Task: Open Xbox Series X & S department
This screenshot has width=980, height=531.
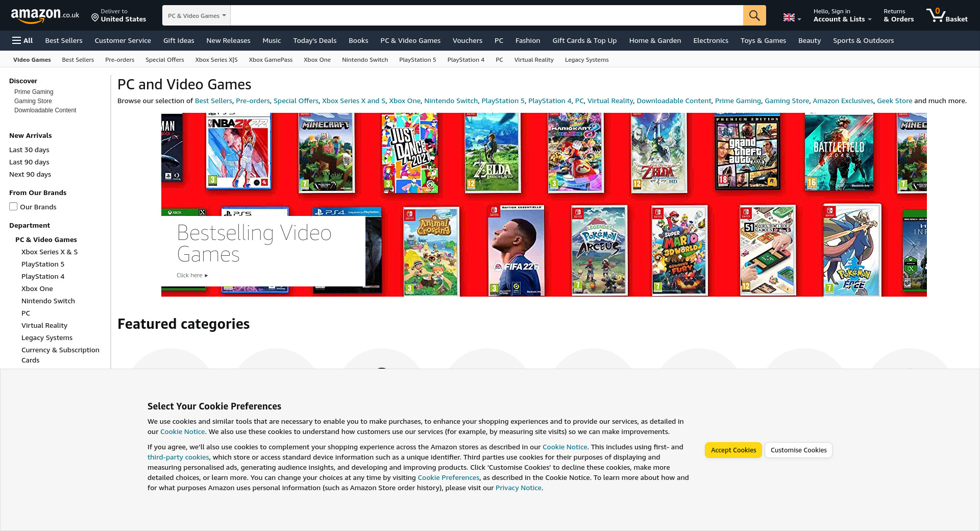Action: tap(50, 252)
